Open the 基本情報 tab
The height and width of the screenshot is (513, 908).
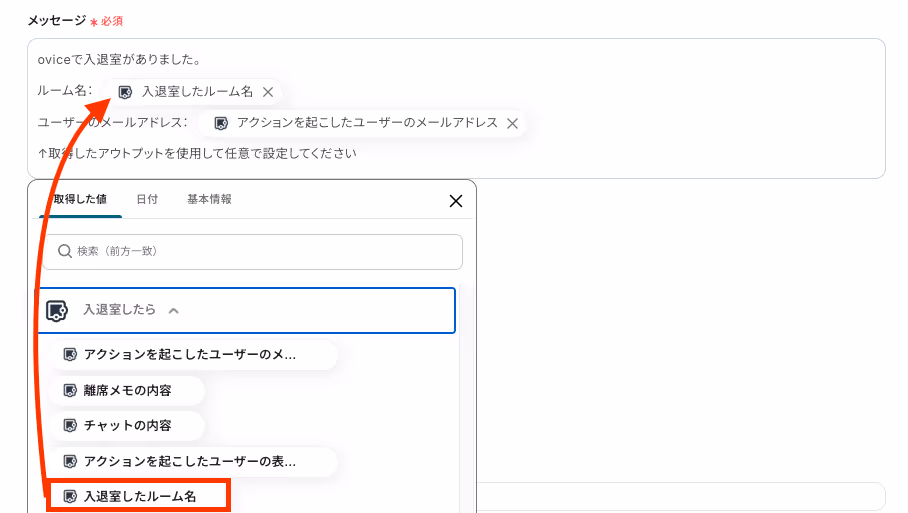209,199
